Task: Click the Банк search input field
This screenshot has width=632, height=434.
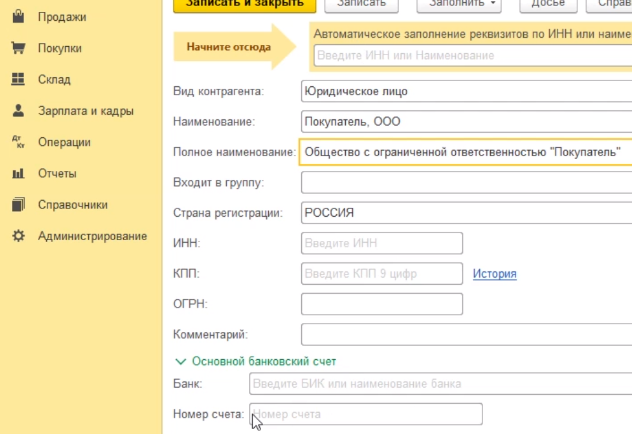Action: click(x=438, y=384)
